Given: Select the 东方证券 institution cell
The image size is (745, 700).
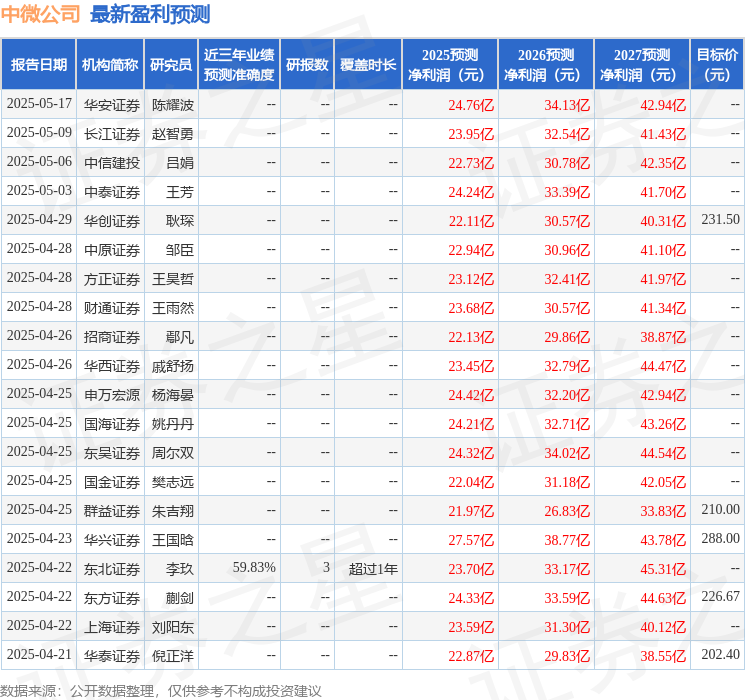Looking at the screenshot, I should click(112, 598).
